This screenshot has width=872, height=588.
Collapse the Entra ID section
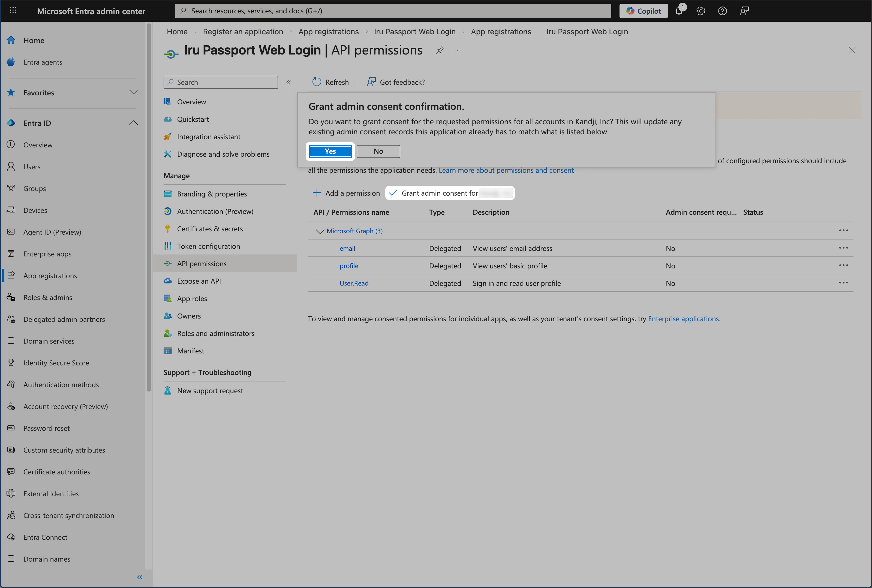(x=134, y=123)
